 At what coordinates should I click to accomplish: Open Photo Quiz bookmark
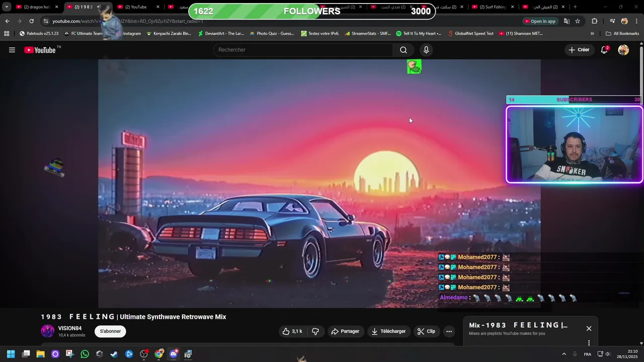(x=272, y=34)
